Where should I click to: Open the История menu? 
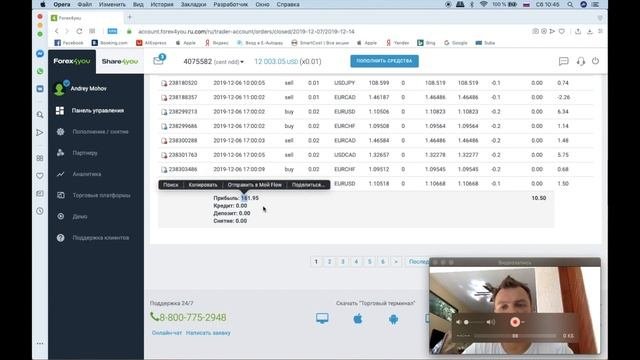tap(162, 4)
